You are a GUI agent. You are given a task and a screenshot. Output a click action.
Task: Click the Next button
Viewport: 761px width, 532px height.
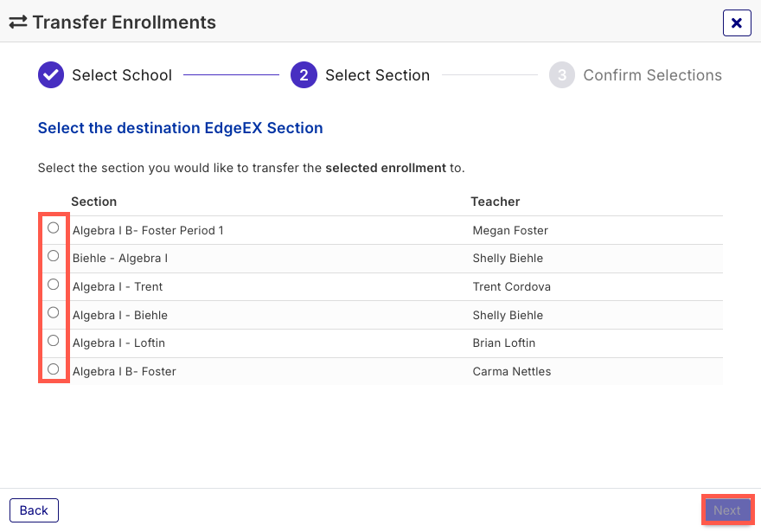click(x=727, y=510)
